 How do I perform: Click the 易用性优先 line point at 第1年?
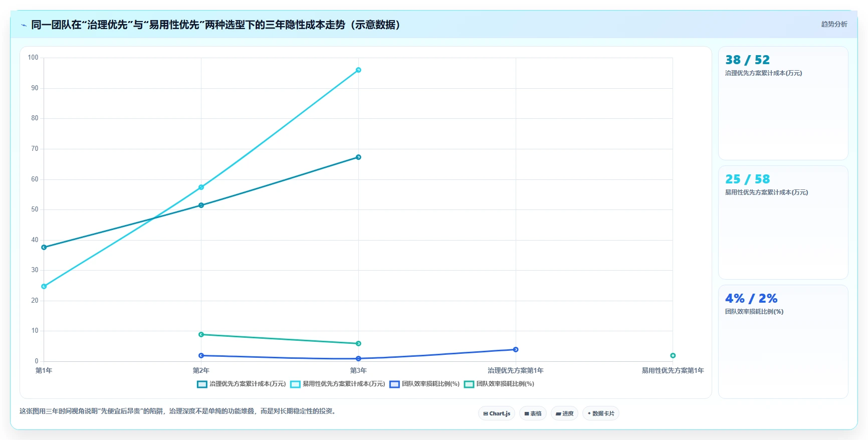(44, 287)
